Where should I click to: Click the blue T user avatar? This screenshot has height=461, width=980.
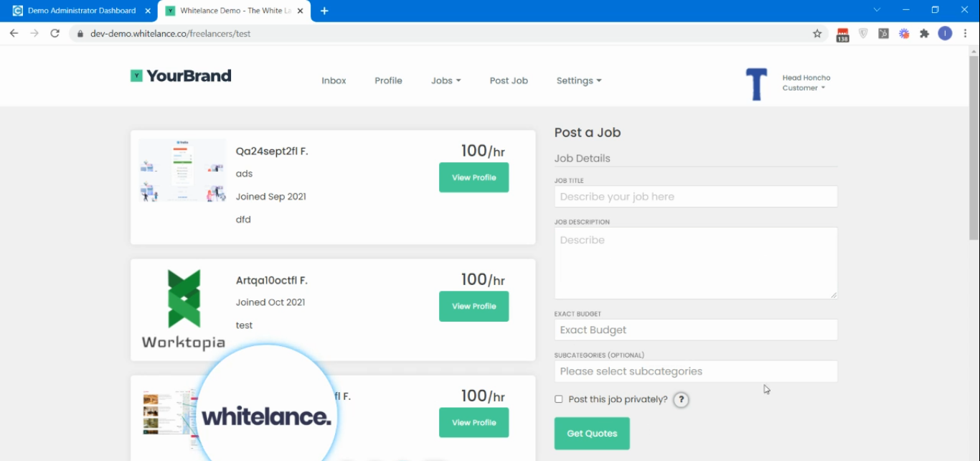pyautogui.click(x=756, y=84)
